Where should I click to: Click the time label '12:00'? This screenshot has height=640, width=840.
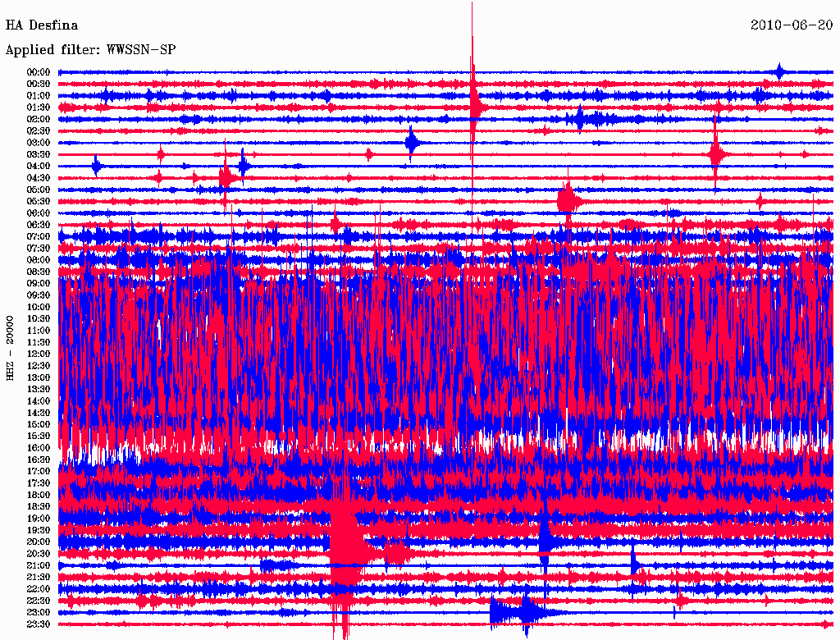(x=39, y=354)
